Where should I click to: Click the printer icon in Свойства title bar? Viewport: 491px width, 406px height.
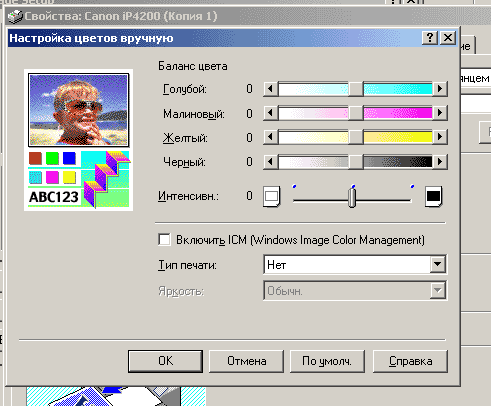[15, 16]
